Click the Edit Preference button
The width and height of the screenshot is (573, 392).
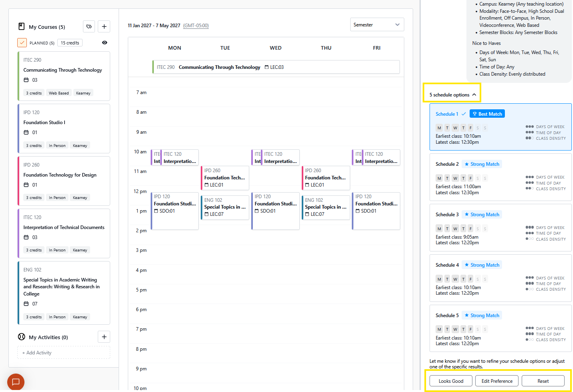click(x=497, y=381)
